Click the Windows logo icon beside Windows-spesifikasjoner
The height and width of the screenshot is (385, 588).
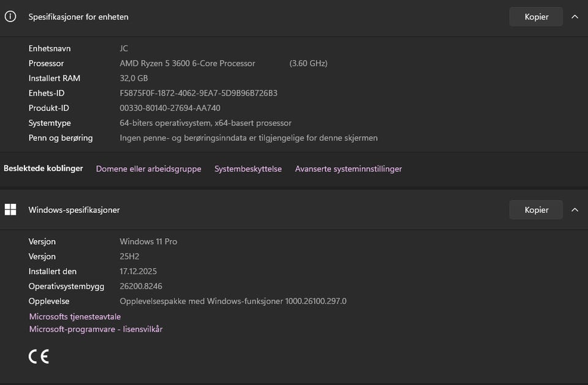coord(10,209)
